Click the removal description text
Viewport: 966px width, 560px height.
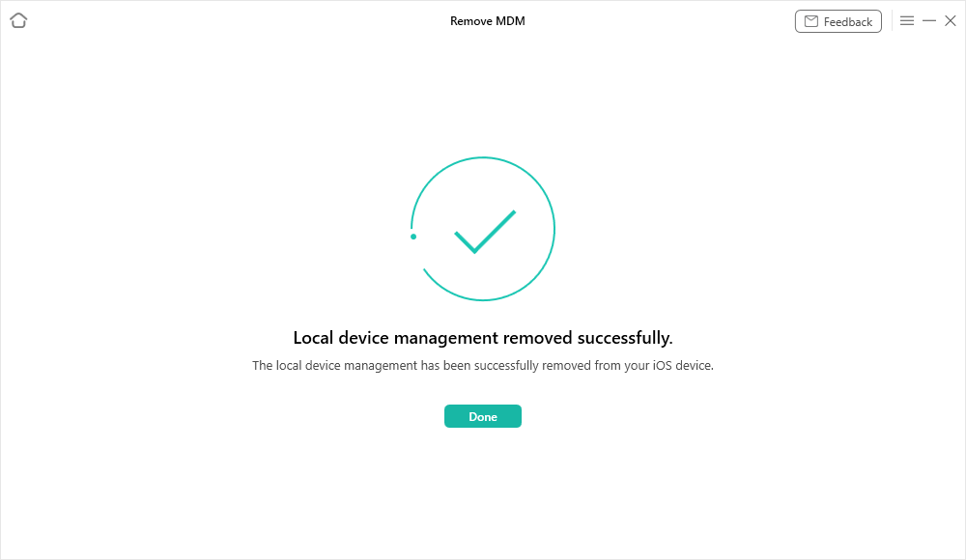click(x=482, y=366)
